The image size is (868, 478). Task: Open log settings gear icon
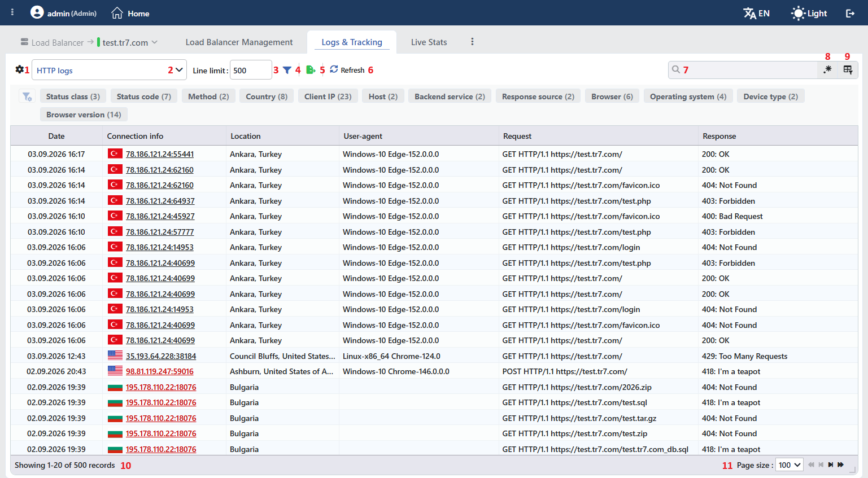[x=20, y=69]
